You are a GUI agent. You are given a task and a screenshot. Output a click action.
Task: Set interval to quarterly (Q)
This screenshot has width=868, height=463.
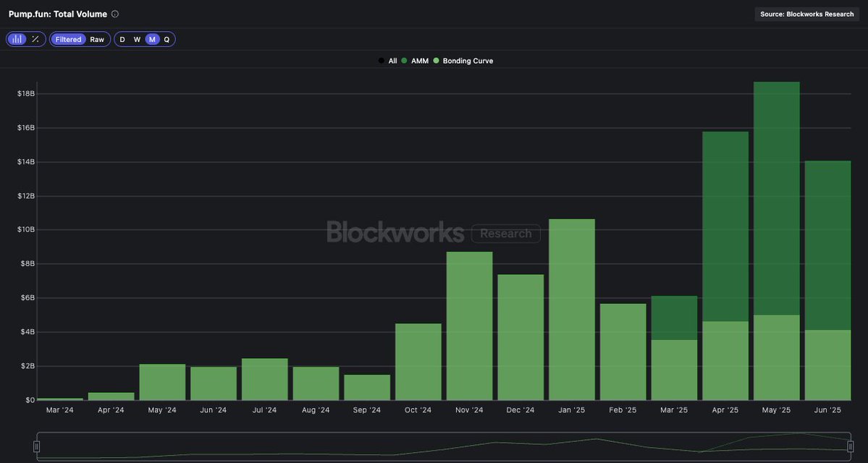167,39
